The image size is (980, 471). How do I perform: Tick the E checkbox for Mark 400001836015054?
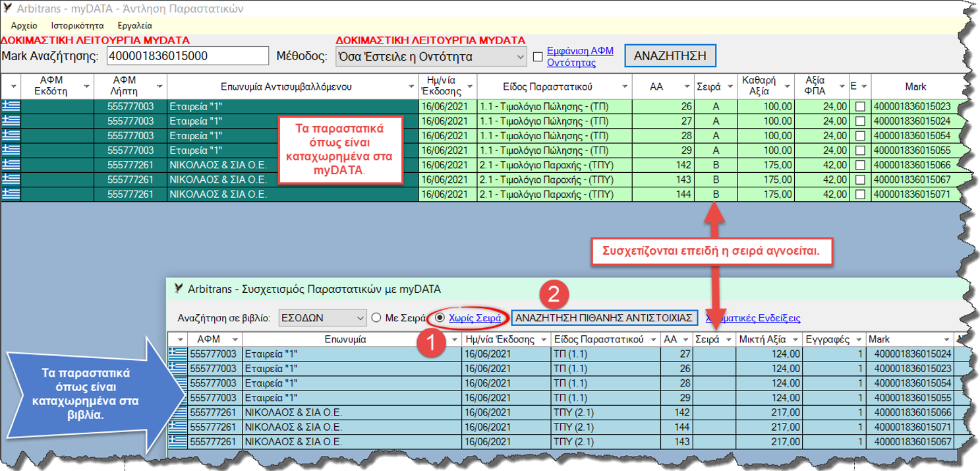(861, 135)
